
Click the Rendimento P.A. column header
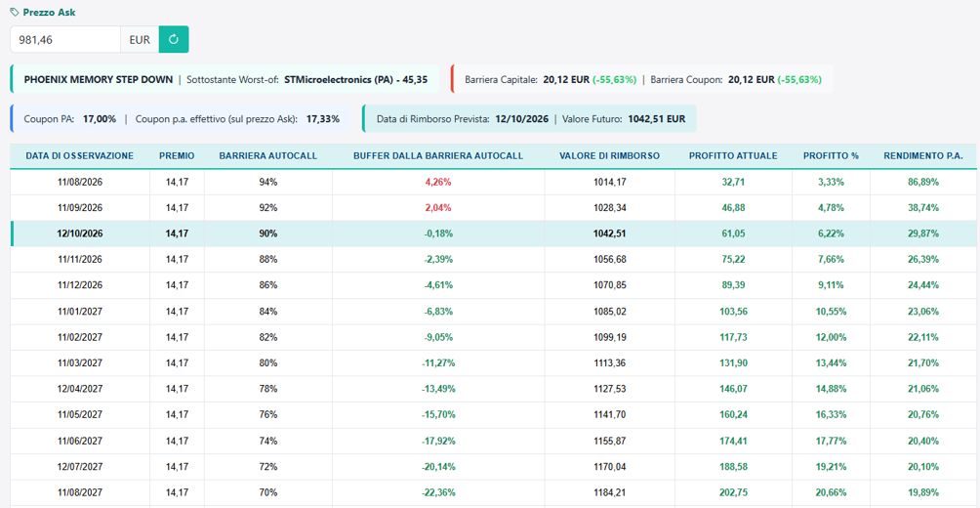coord(923,155)
